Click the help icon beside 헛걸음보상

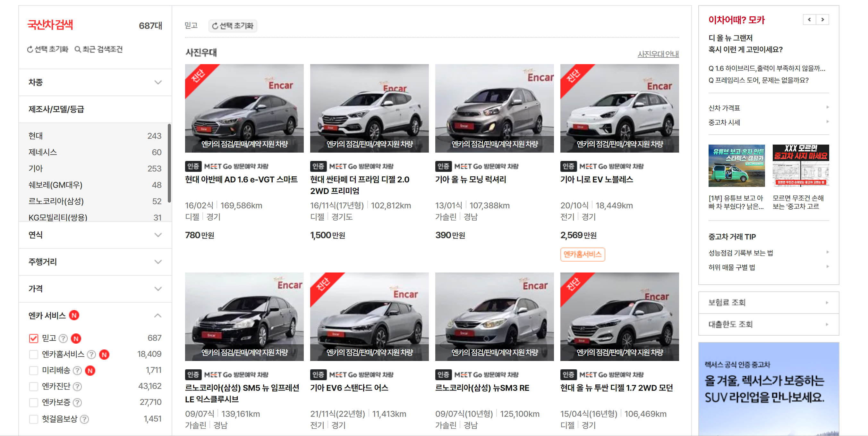(x=85, y=419)
